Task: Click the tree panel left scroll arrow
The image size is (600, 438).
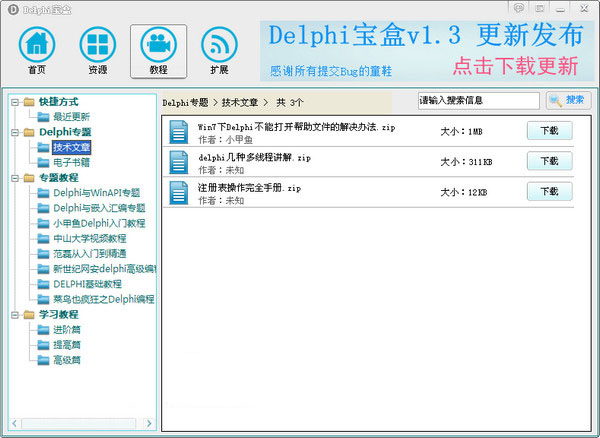Action: 15,423
